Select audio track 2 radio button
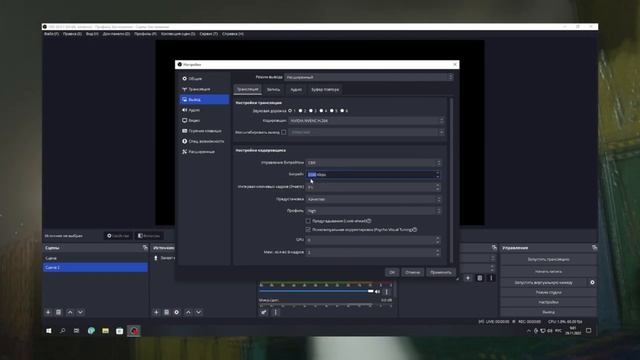The width and height of the screenshot is (640, 360). [x=300, y=111]
